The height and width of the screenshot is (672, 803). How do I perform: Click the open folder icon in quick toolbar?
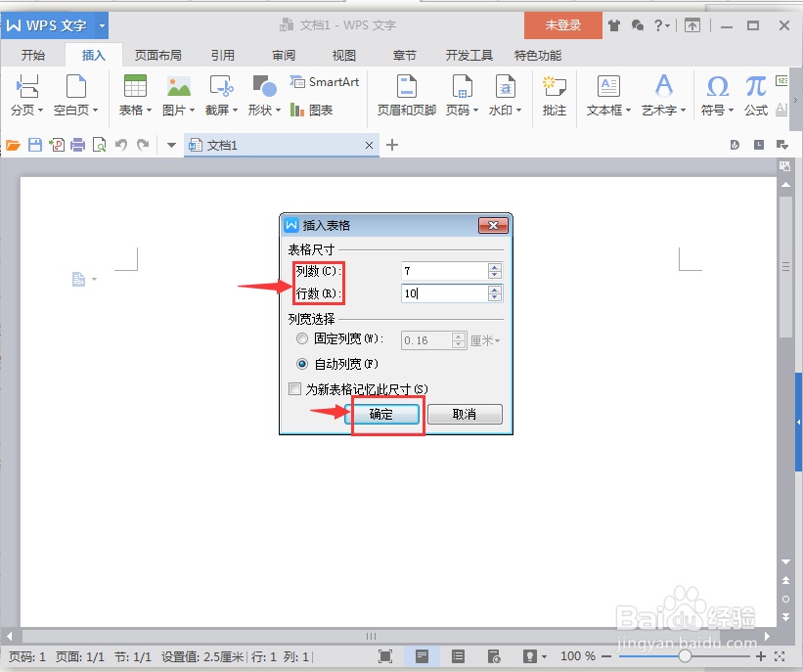[13, 146]
